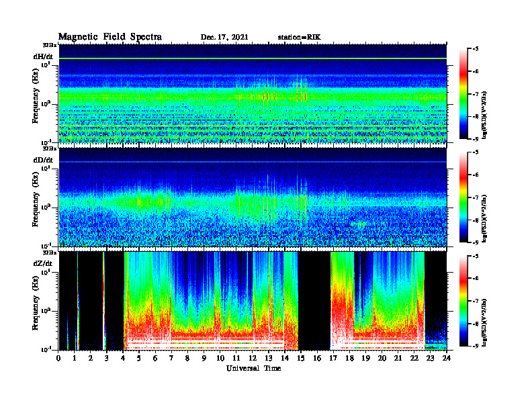This screenshot has height=411, width=532.
Task: Click the hour '5' tick label
Action: pos(139,358)
